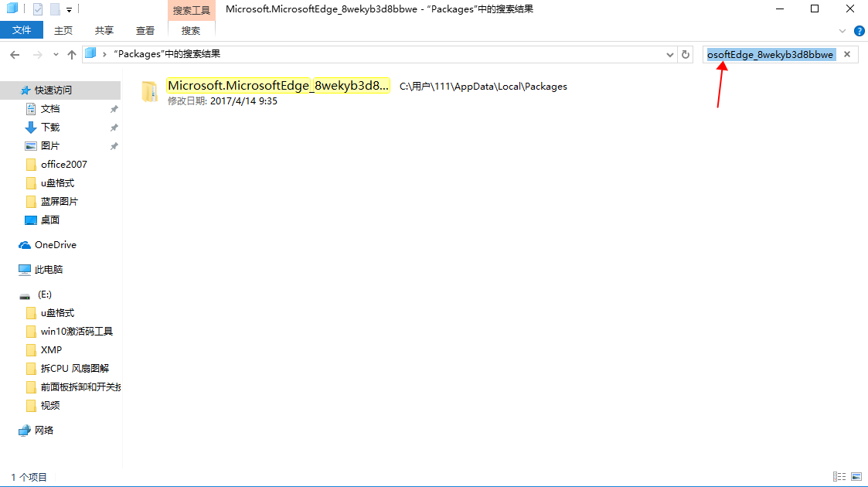Expand the ribbon with the chevron
868x487 pixels.
coord(842,31)
